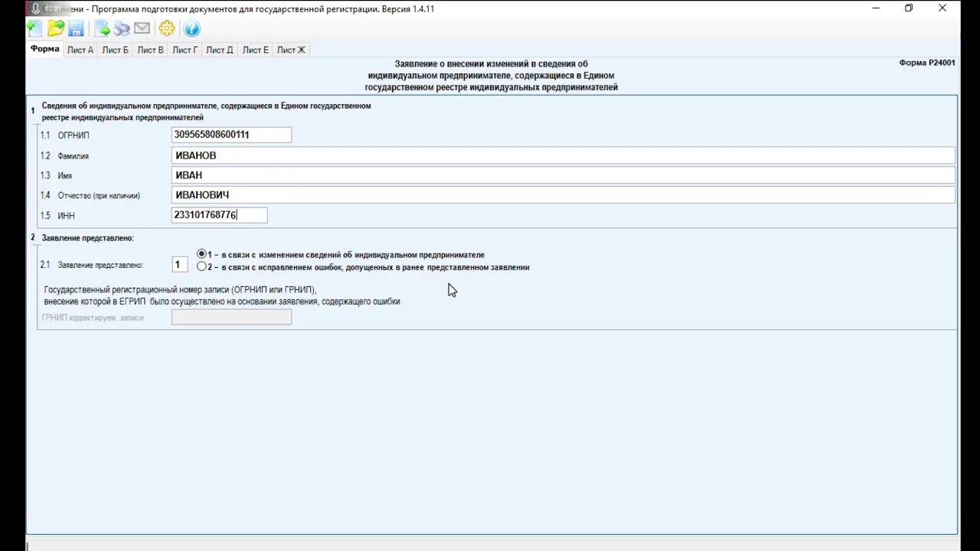The height and width of the screenshot is (551, 980).
Task: Create a new document with toolbar icon
Action: 34,28
